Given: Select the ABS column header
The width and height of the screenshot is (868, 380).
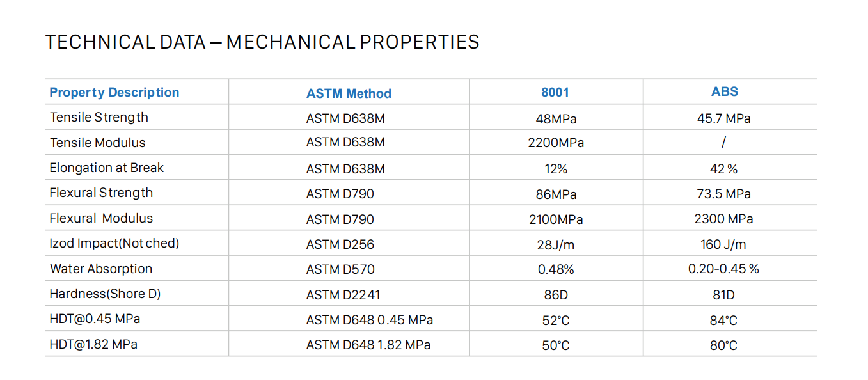Looking at the screenshot, I should point(725,91).
